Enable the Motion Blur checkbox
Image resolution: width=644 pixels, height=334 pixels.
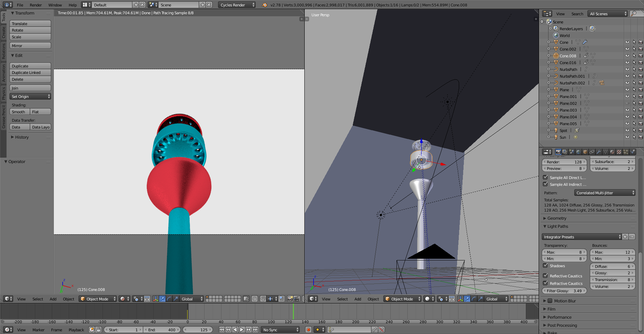[550, 301]
